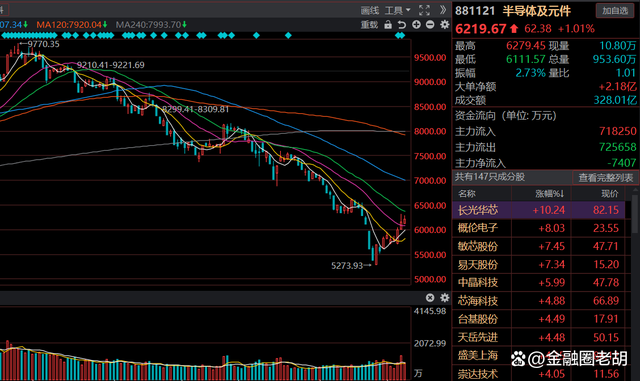
Task: Click the stock list scrollbar thumb
Action: tap(635, 214)
